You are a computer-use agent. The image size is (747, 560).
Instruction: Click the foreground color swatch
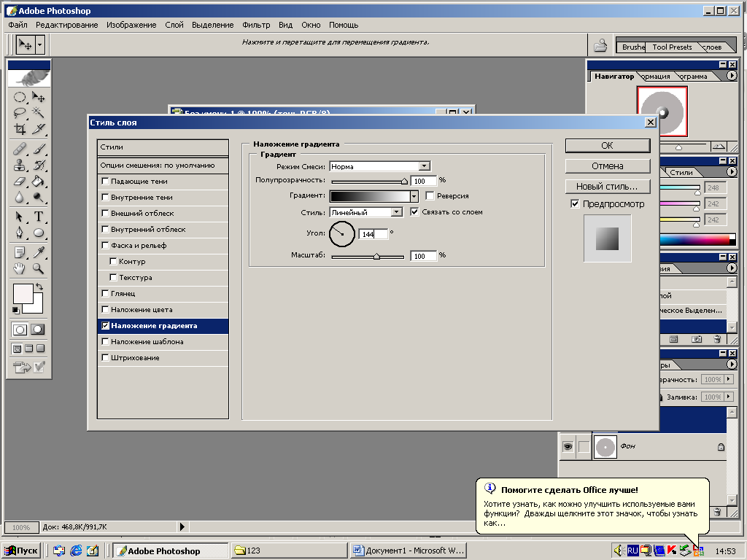coord(23,293)
